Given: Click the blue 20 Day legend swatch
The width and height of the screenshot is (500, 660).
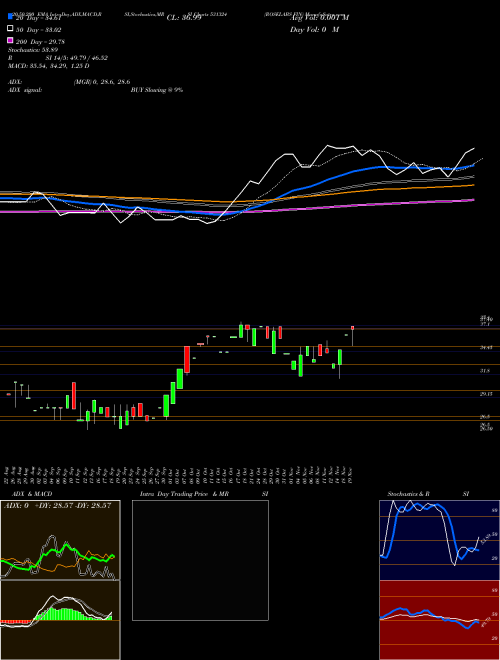Looking at the screenshot, I should (x=10, y=16).
